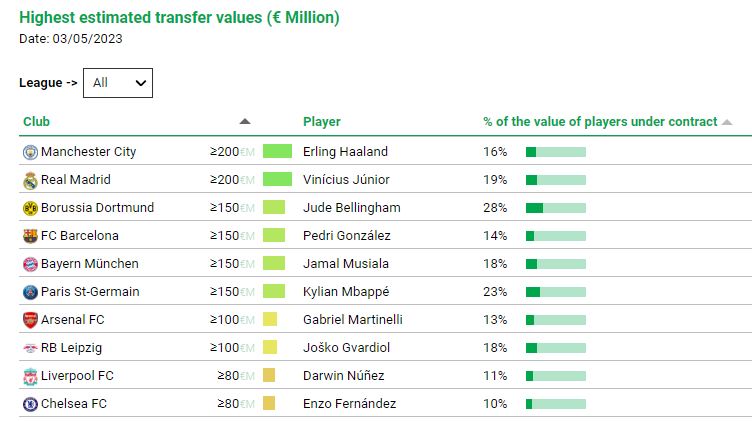Viewport: 752px width, 421px height.
Task: Click the Borussia Dortmund crest icon
Action: pos(30,208)
